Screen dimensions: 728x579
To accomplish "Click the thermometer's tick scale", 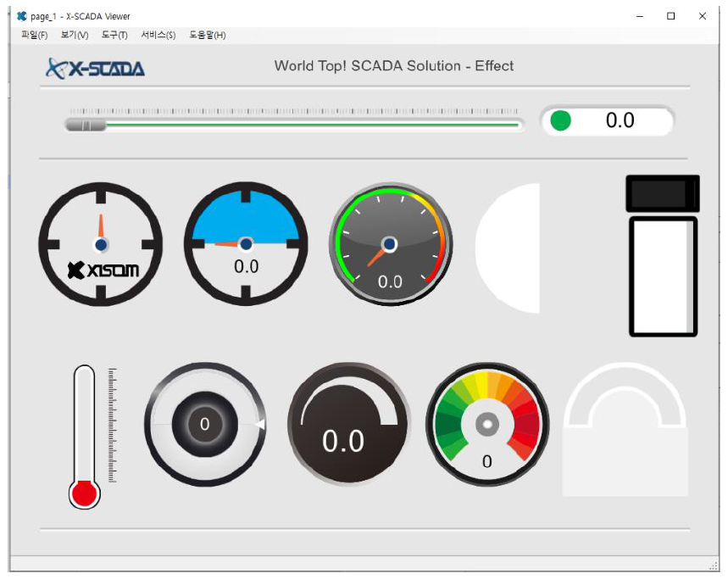I will tap(113, 426).
